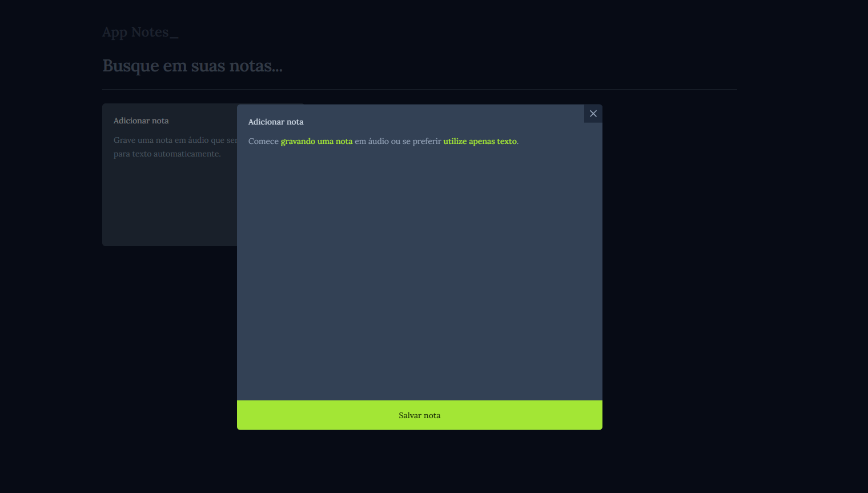Click the empty lower area of the dimmed card
The height and width of the screenshot is (493, 868).
(170, 211)
